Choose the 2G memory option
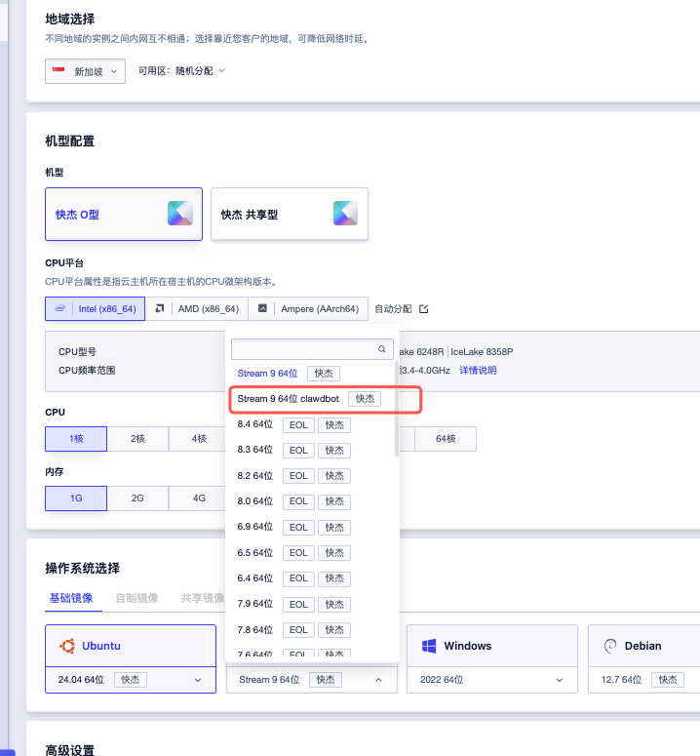This screenshot has width=700, height=756. pos(137,497)
